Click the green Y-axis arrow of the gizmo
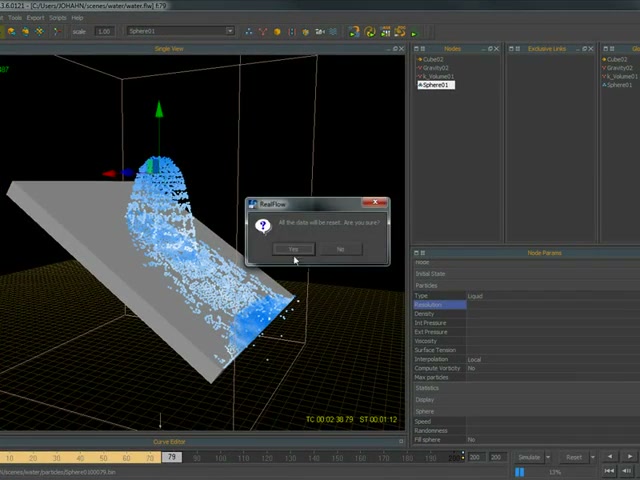The image size is (640, 480). [x=159, y=109]
